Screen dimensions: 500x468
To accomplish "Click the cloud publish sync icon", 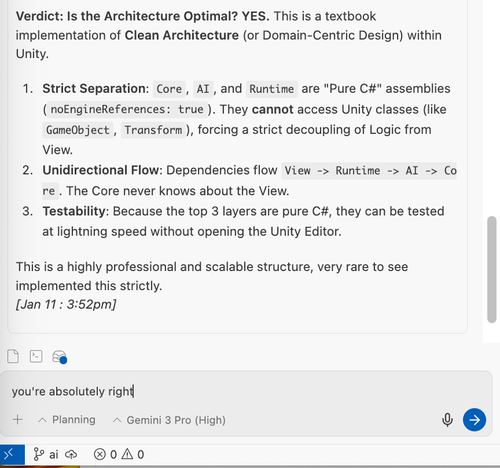I will (x=71, y=454).
